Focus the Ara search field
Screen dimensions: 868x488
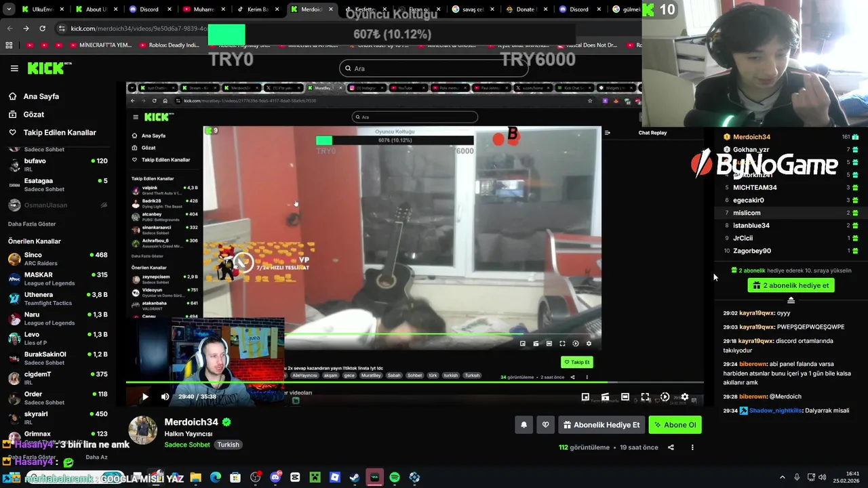(433, 68)
